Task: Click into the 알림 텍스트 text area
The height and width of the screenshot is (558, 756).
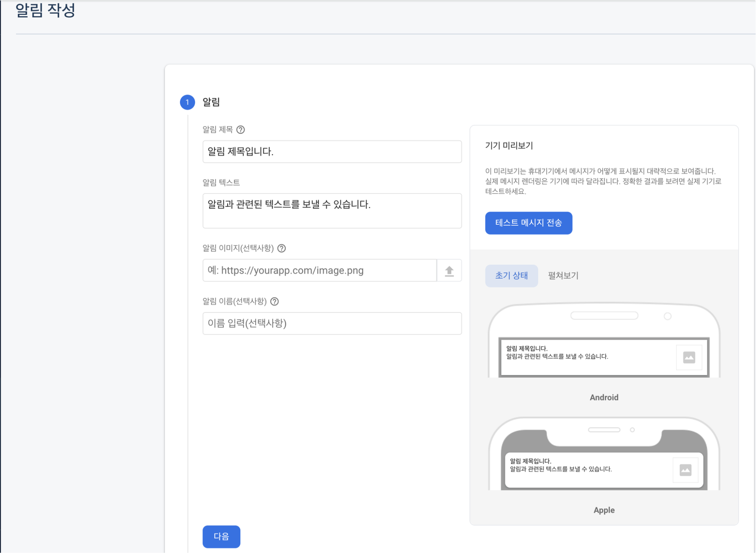Action: coord(332,211)
